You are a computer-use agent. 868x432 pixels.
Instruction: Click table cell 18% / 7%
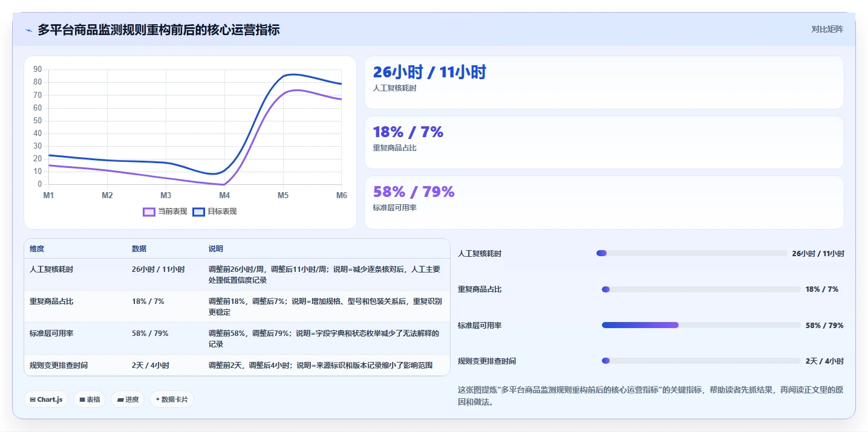point(148,301)
